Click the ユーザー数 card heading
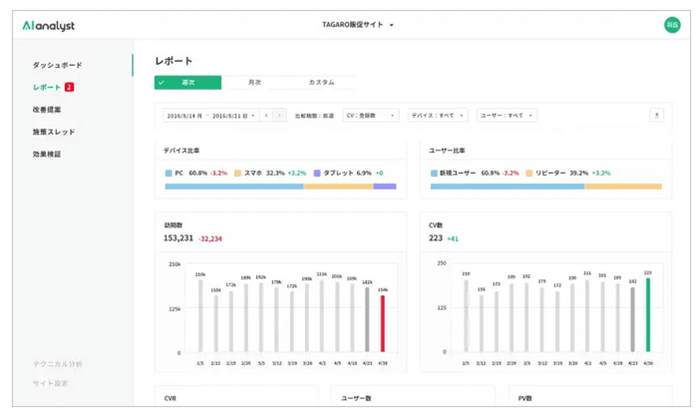This screenshot has width=700, height=418. pos(356,398)
